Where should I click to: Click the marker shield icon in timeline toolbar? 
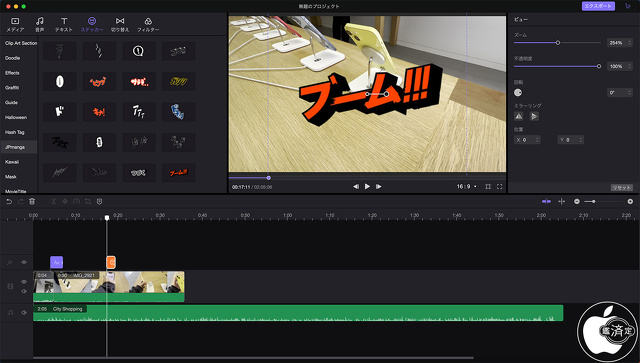click(x=99, y=201)
